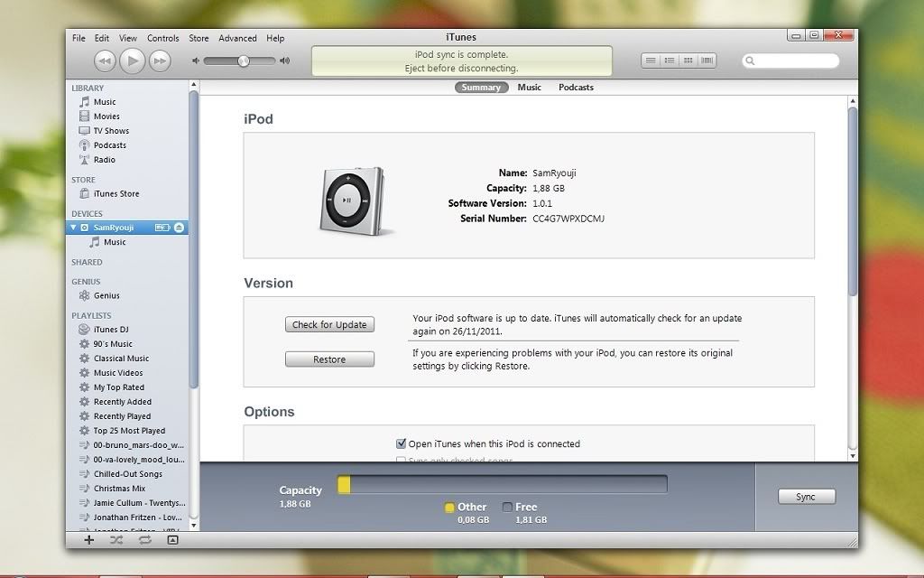Image resolution: width=924 pixels, height=578 pixels.
Task: Show the artwork viewer panel
Action: tap(172, 540)
